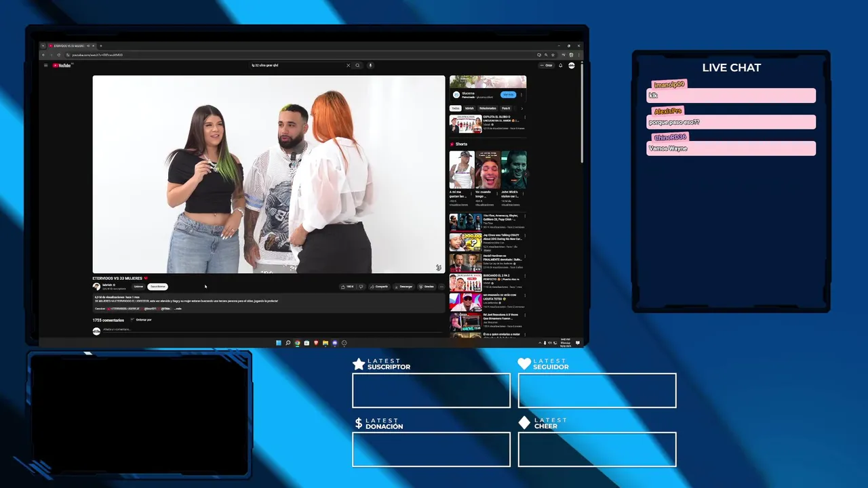Open more actions ellipsis under video
The image size is (868, 488).
[x=441, y=287]
